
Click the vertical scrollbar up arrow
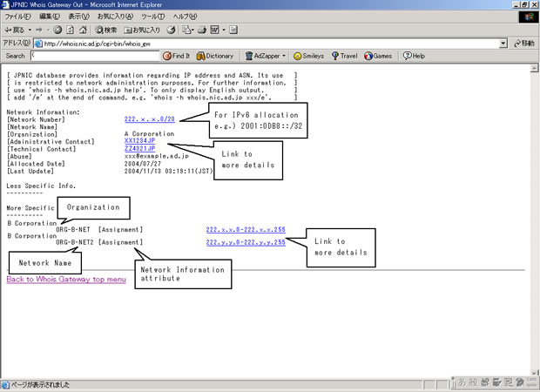(x=534, y=69)
